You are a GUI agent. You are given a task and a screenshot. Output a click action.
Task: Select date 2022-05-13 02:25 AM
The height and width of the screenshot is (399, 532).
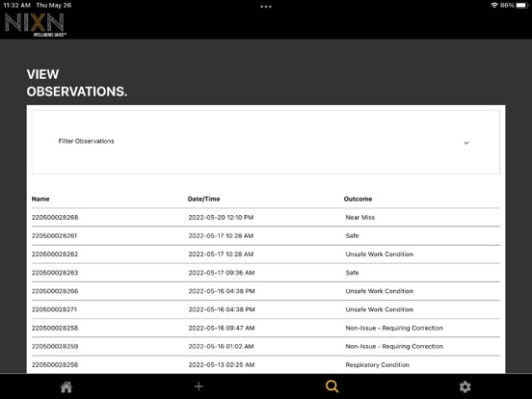tap(222, 364)
